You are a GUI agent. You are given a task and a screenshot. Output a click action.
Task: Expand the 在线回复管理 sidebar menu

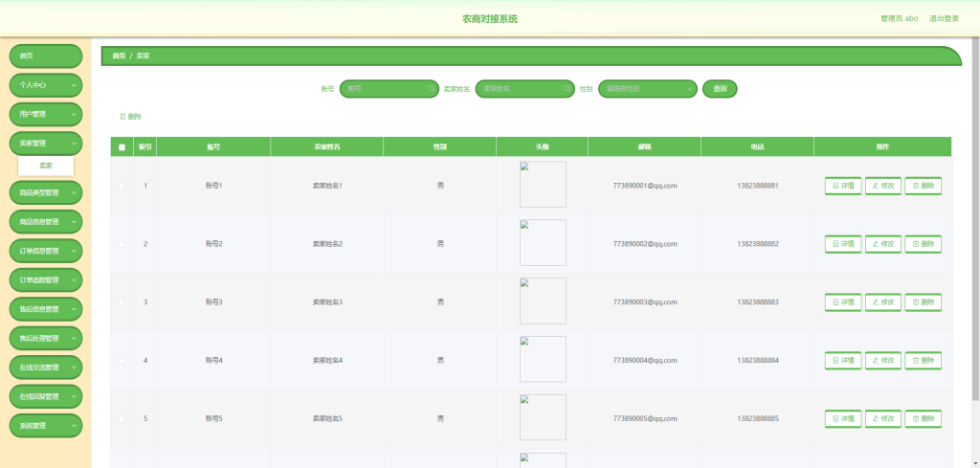pos(46,396)
